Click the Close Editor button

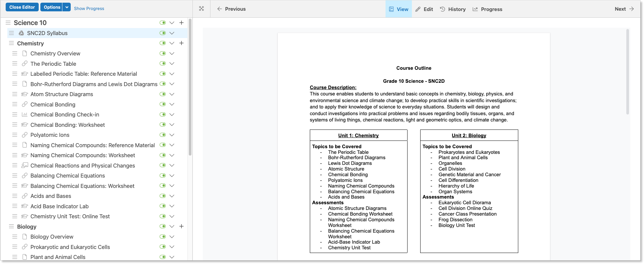point(22,7)
